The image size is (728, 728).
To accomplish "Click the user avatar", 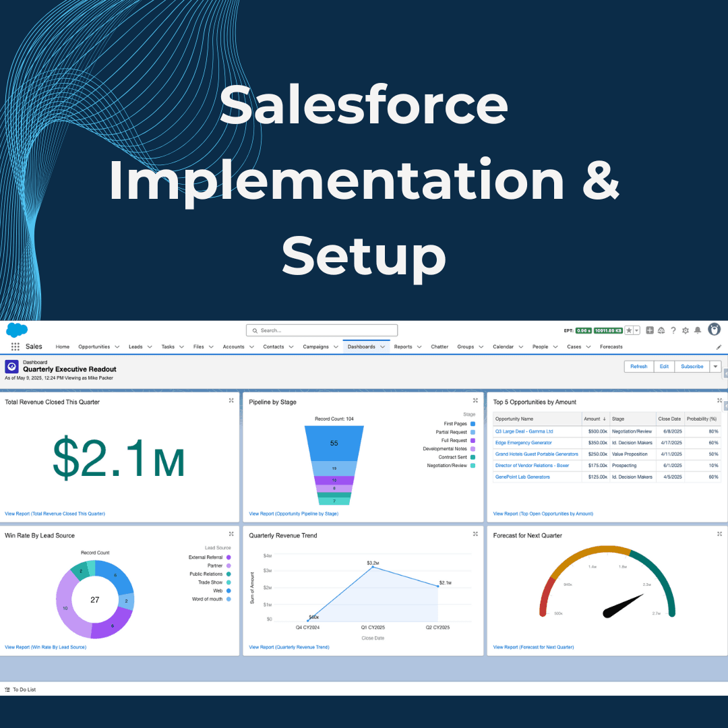I will [714, 330].
